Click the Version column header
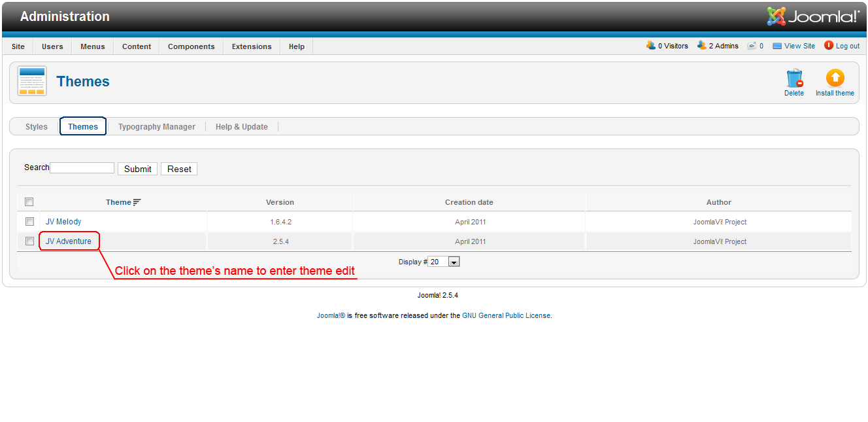The width and height of the screenshot is (868, 422). point(280,202)
